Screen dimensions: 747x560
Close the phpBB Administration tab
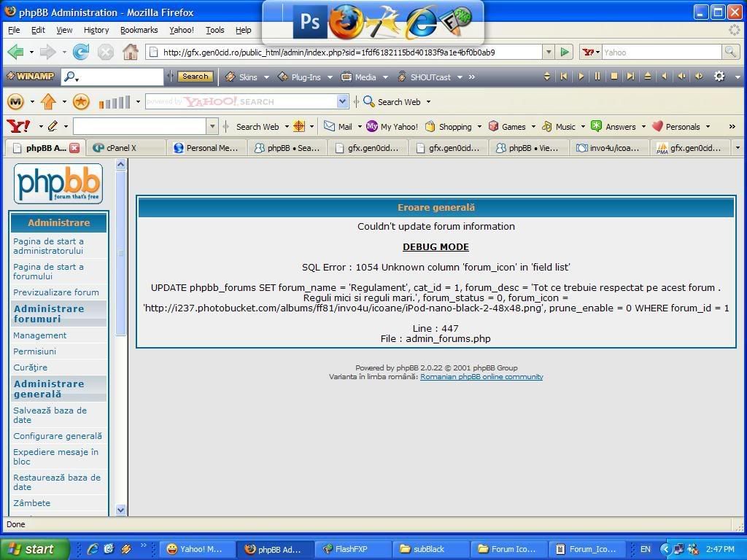coord(74,148)
